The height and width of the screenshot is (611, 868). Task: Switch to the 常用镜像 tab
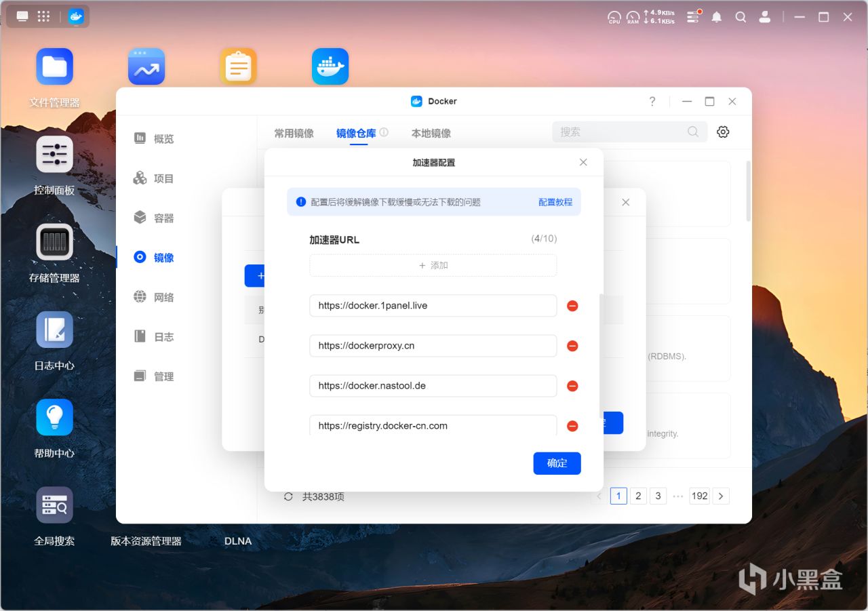(294, 133)
